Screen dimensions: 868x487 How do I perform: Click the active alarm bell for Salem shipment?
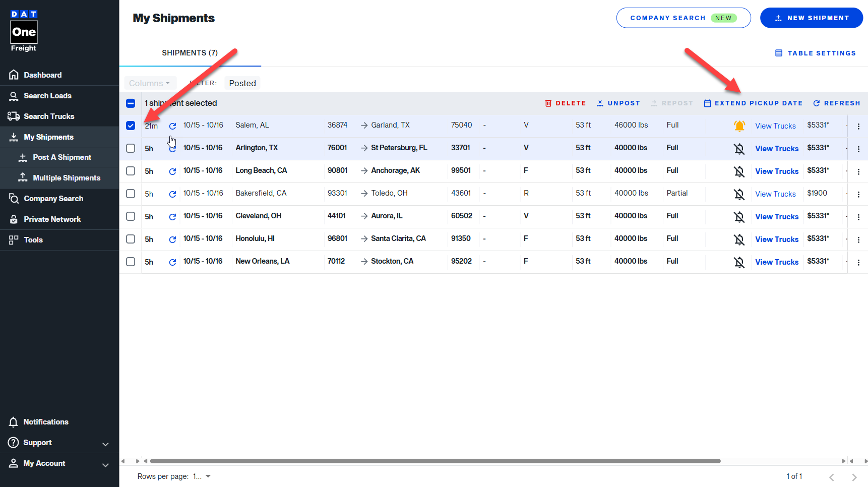739,126
